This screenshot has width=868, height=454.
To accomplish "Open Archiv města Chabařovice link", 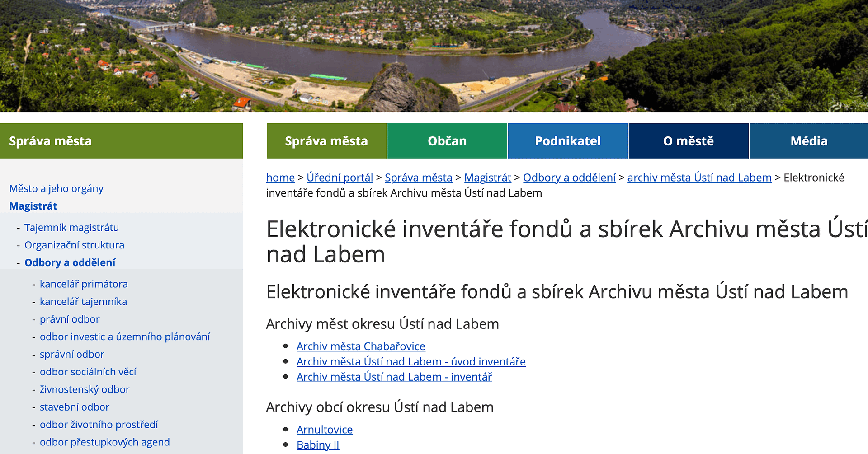I will click(361, 346).
